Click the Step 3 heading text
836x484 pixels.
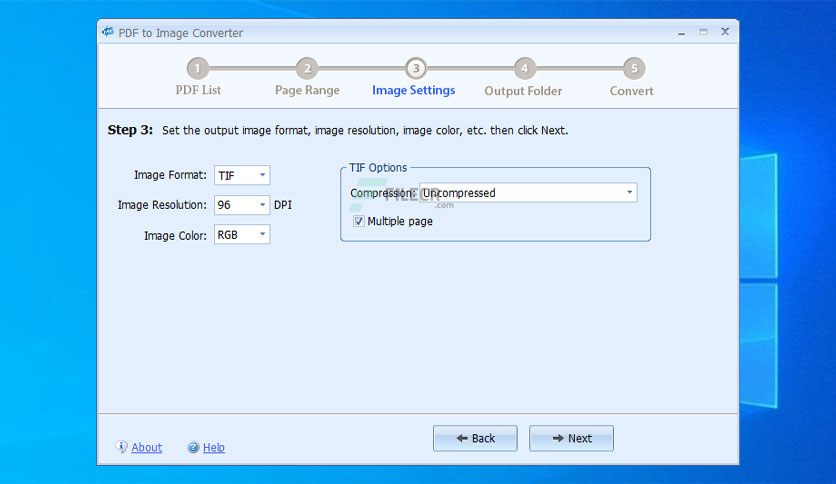click(x=130, y=130)
